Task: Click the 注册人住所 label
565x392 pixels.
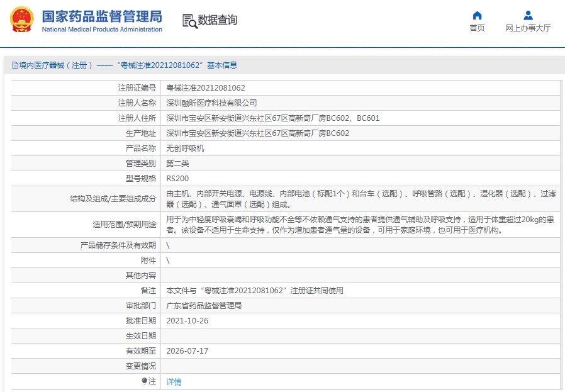Action: [137, 118]
